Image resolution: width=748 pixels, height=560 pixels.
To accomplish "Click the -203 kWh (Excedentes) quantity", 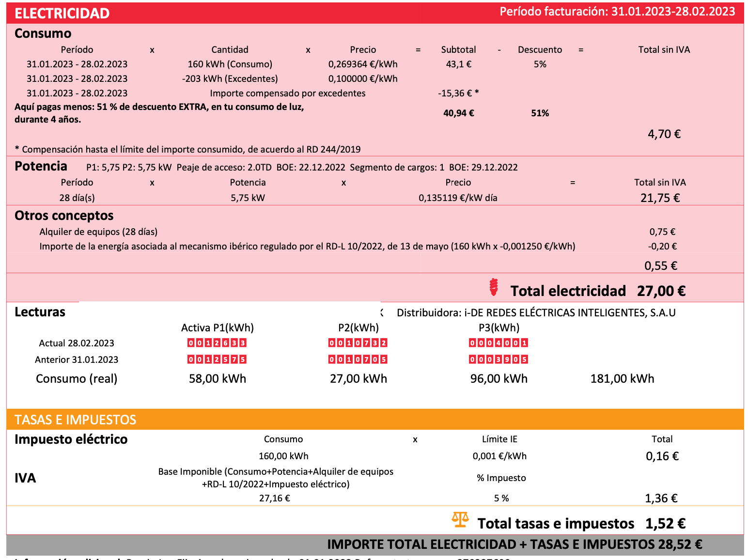I will coord(230,78).
